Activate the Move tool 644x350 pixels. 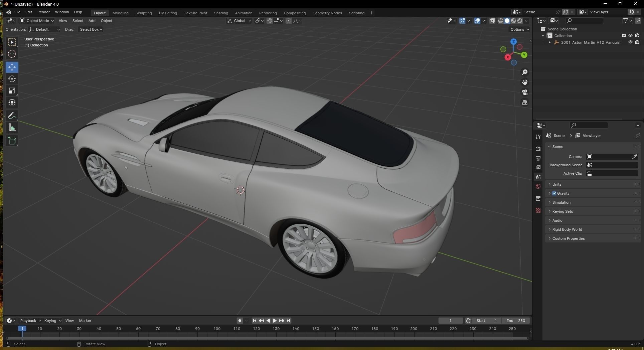[x=12, y=67]
